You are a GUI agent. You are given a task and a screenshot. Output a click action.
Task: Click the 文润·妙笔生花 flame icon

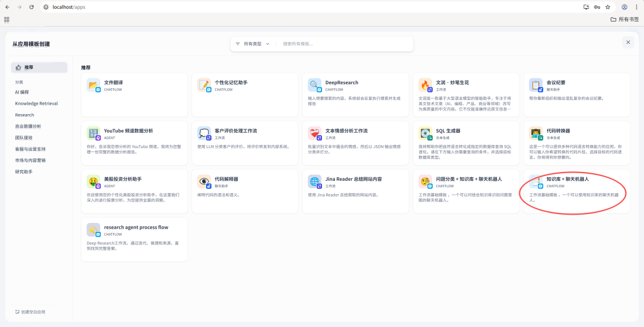425,85
